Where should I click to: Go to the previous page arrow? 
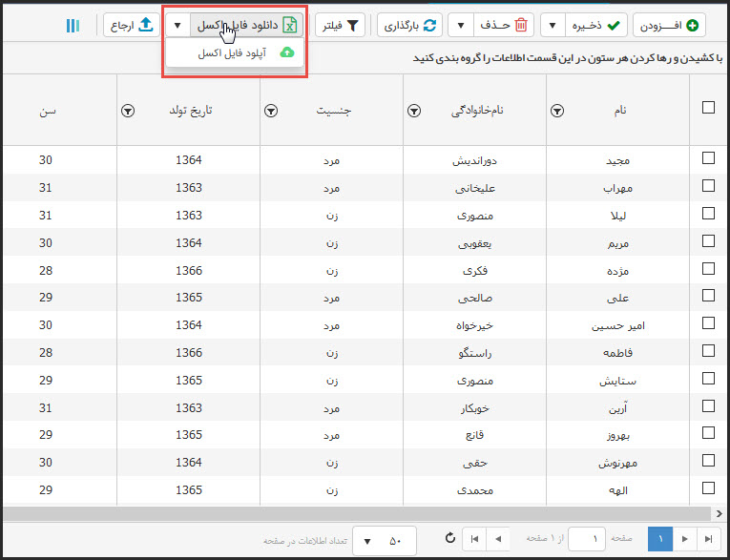(498, 539)
